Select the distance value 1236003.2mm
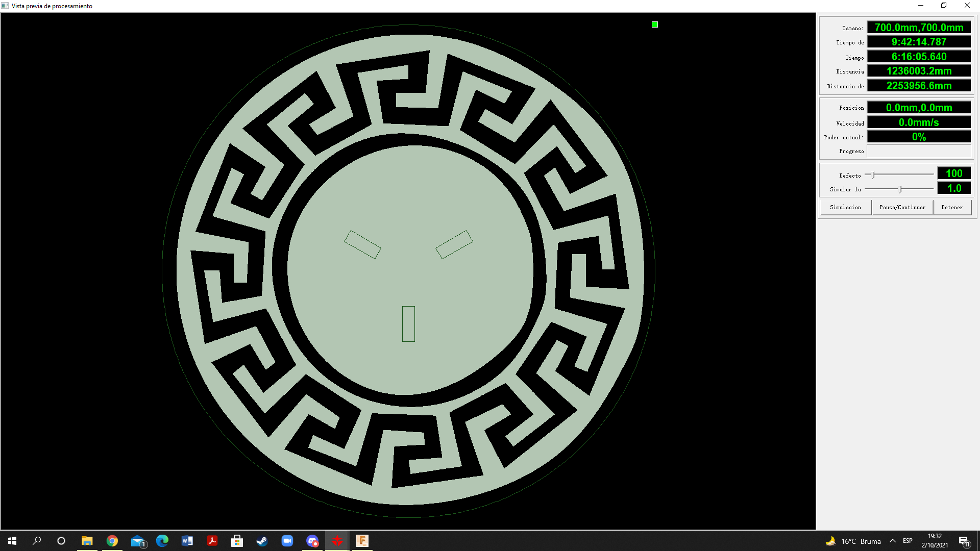Screen dimensions: 980x551 (x=919, y=71)
